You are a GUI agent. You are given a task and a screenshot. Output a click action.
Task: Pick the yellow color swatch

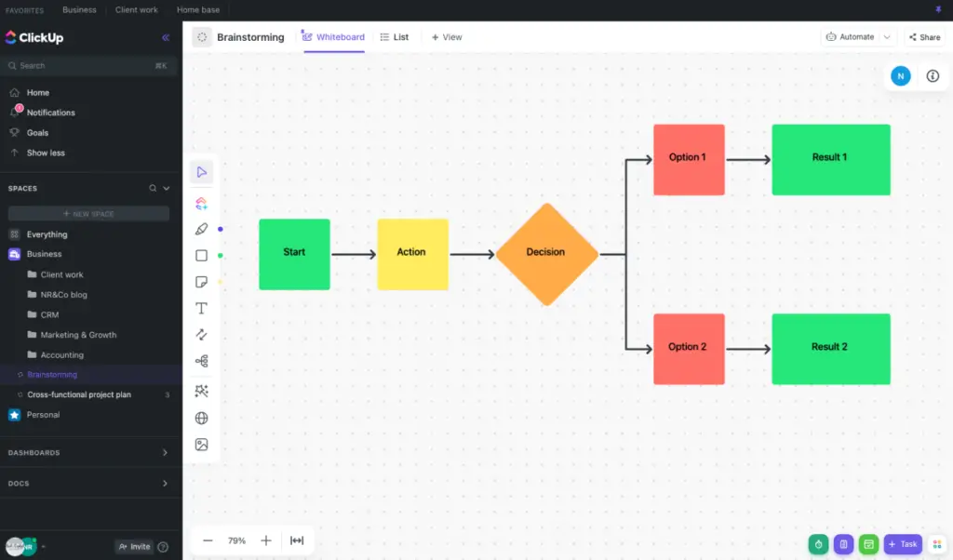click(x=221, y=281)
